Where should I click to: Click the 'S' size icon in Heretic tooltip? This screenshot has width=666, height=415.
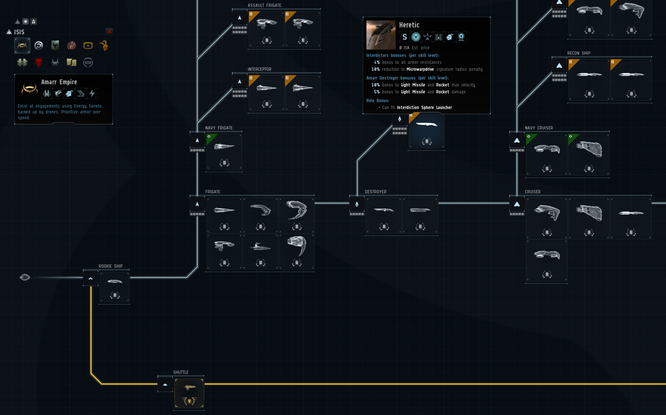pos(405,37)
